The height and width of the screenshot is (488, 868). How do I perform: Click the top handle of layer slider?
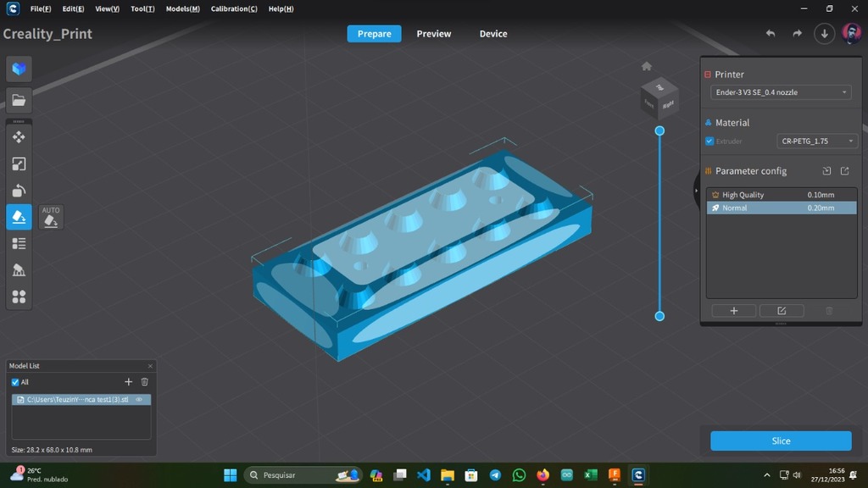point(659,130)
